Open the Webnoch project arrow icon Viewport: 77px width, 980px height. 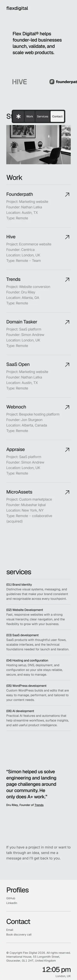[x=67, y=407]
